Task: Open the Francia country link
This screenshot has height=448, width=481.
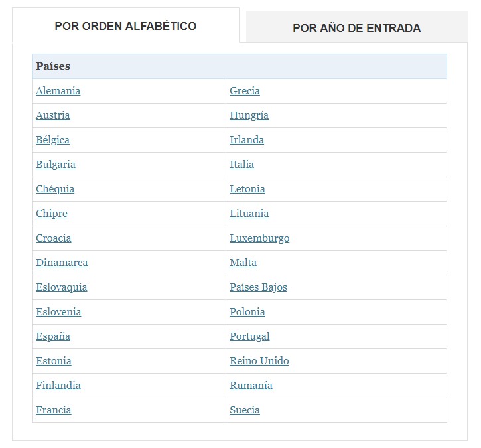Action: pyautogui.click(x=54, y=410)
